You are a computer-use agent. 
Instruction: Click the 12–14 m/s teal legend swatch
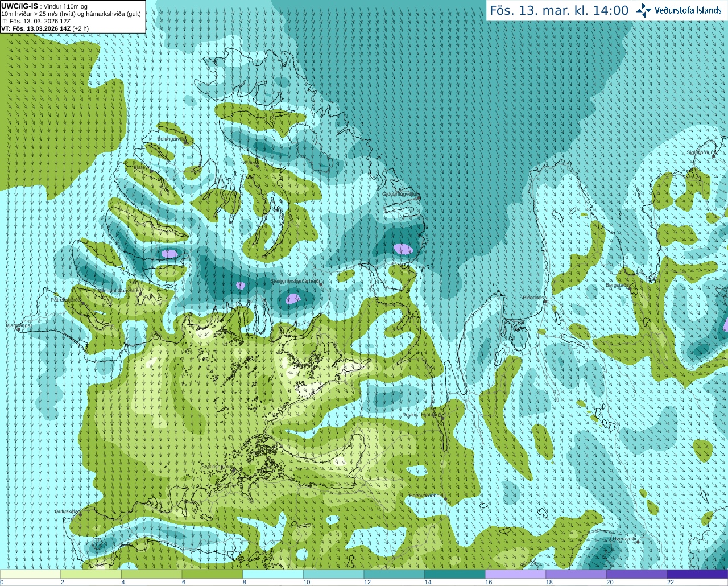394,574
